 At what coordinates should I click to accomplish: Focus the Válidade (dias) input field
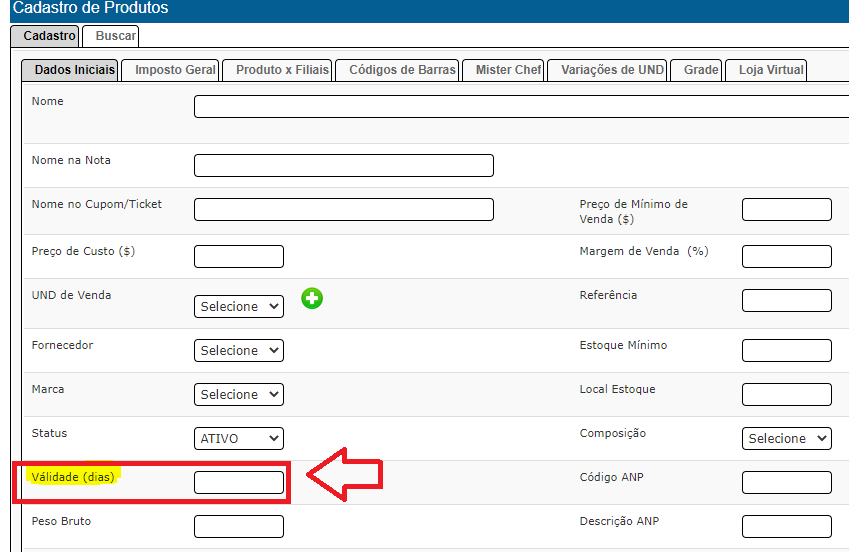[239, 482]
